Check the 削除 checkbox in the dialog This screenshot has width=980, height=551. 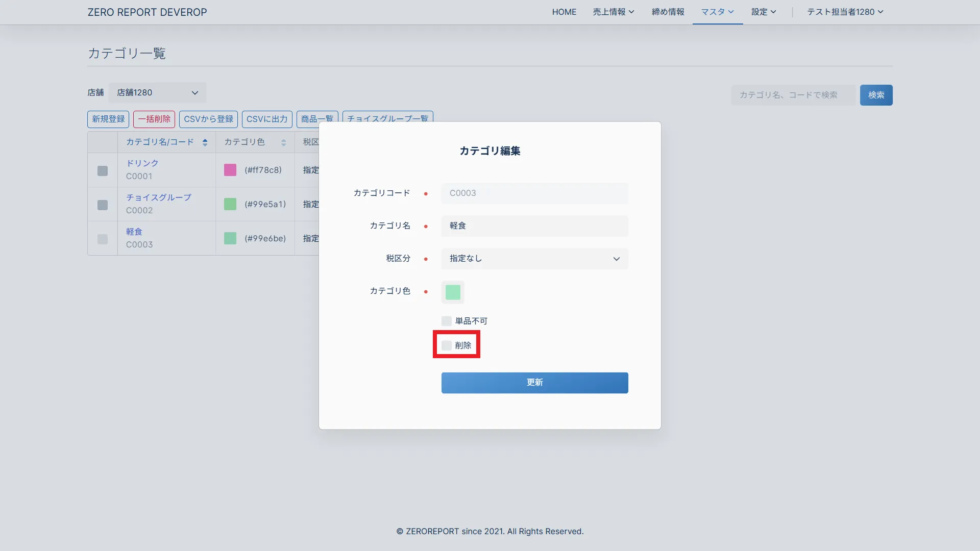point(447,345)
